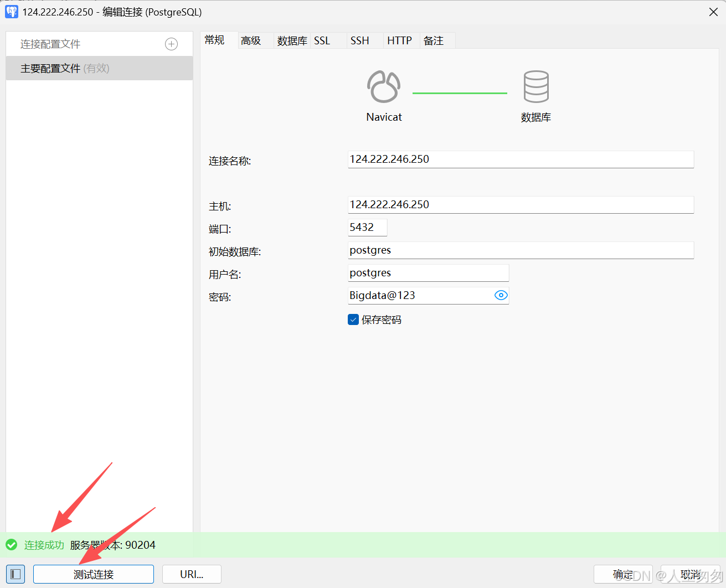The width and height of the screenshot is (726, 588).
Task: Switch to the 常规 tab
Action: pos(219,40)
